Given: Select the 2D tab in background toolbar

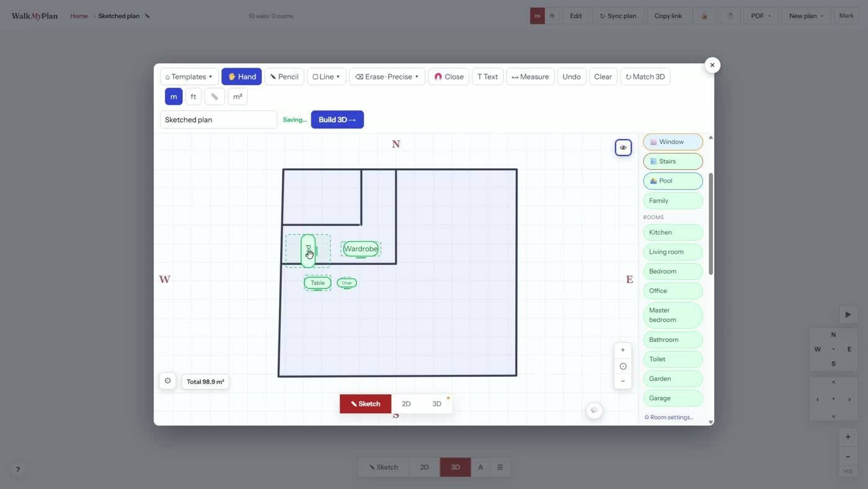Looking at the screenshot, I should pyautogui.click(x=425, y=467).
